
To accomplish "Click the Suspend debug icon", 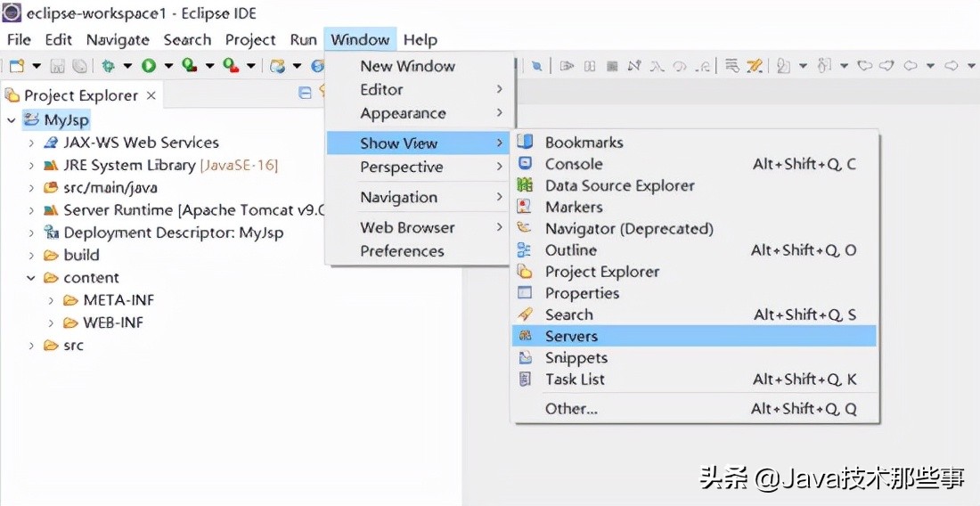I will pyautogui.click(x=590, y=66).
